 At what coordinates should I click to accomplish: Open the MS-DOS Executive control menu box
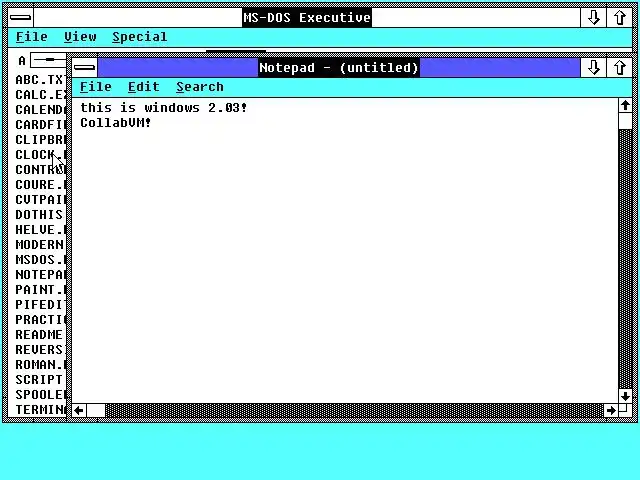point(20,18)
